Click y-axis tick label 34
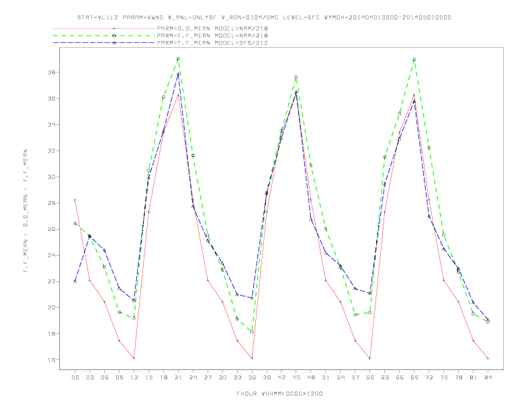 [x=51, y=125]
